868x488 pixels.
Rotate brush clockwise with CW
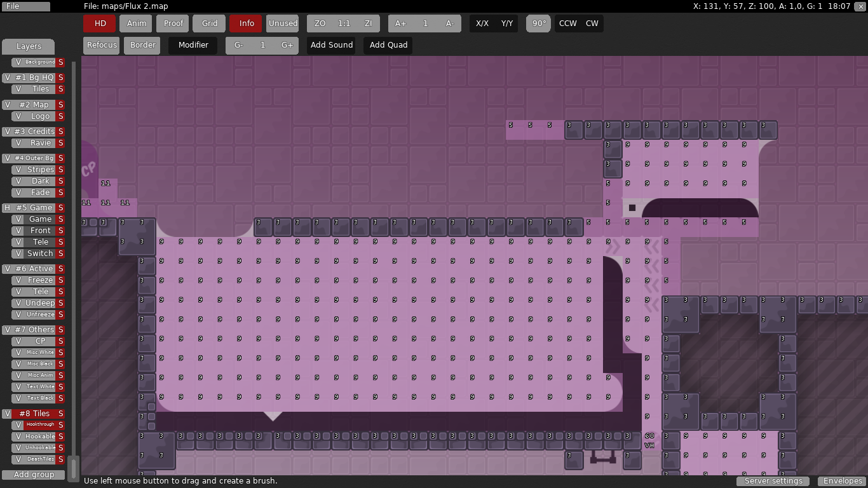[x=592, y=24]
